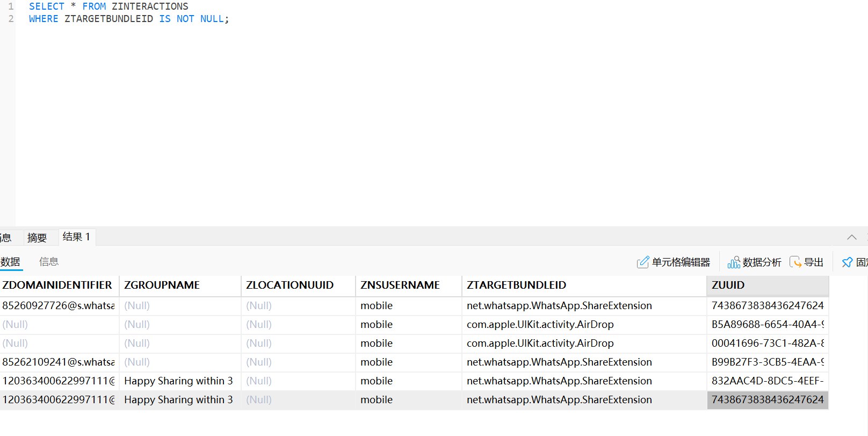Viewport: 868px width, 436px height.
Task: Collapse the results panel with chevron arrow
Action: (x=852, y=237)
